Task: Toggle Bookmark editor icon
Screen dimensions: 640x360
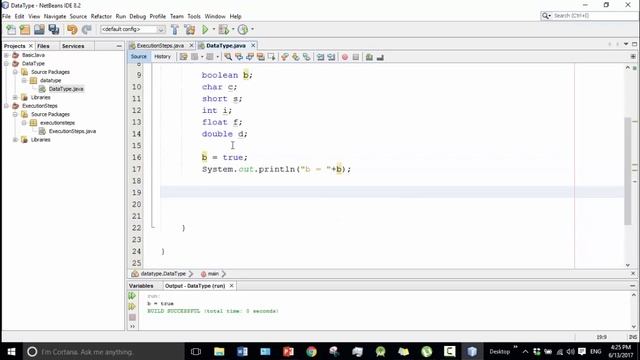Action: (x=307, y=57)
